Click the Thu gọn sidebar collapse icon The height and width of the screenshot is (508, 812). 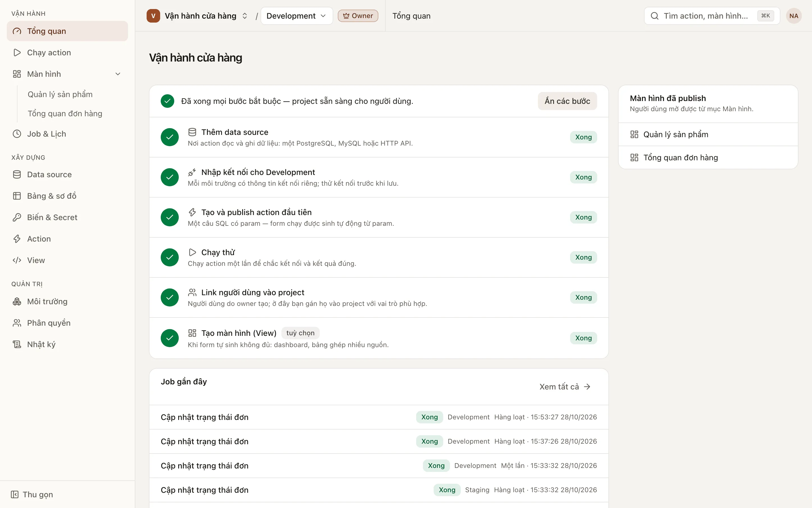click(x=15, y=494)
